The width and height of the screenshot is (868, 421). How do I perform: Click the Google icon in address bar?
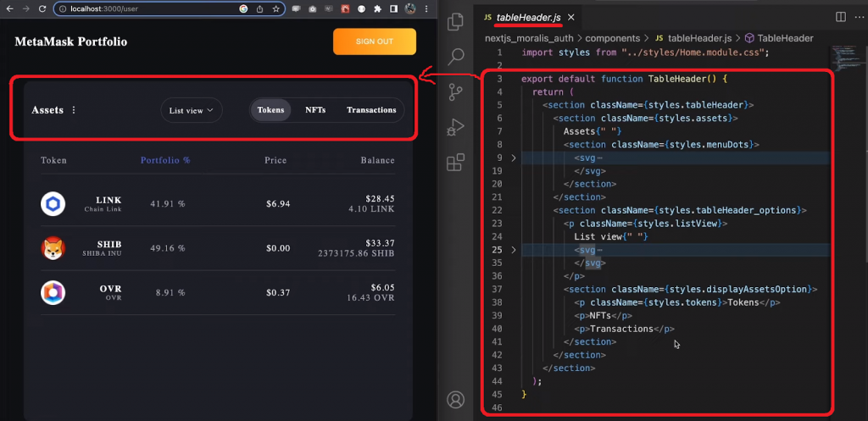pyautogui.click(x=243, y=8)
